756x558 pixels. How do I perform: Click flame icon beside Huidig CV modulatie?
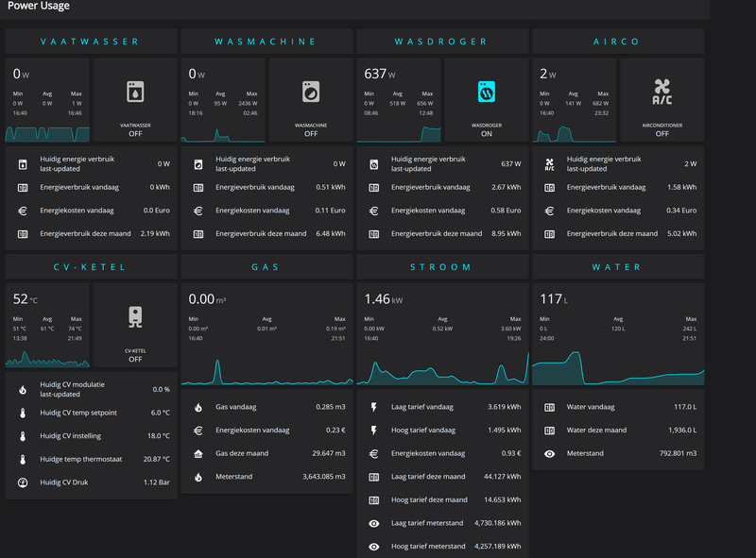(23, 389)
